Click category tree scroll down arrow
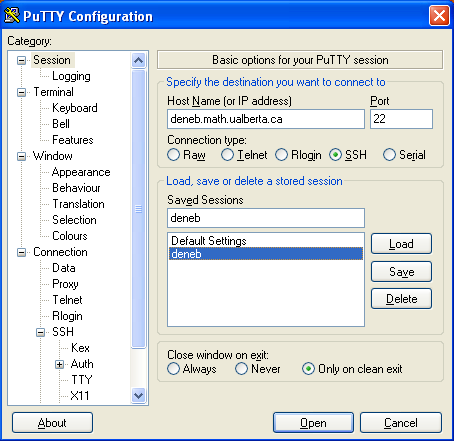454x441 pixels. [x=138, y=395]
